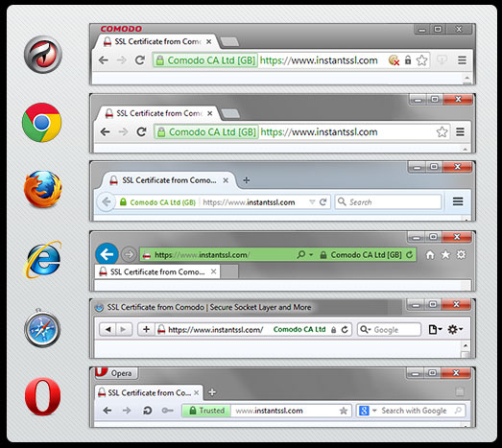Click the Google Chrome logo icon
This screenshot has width=502, height=448.
click(x=41, y=123)
